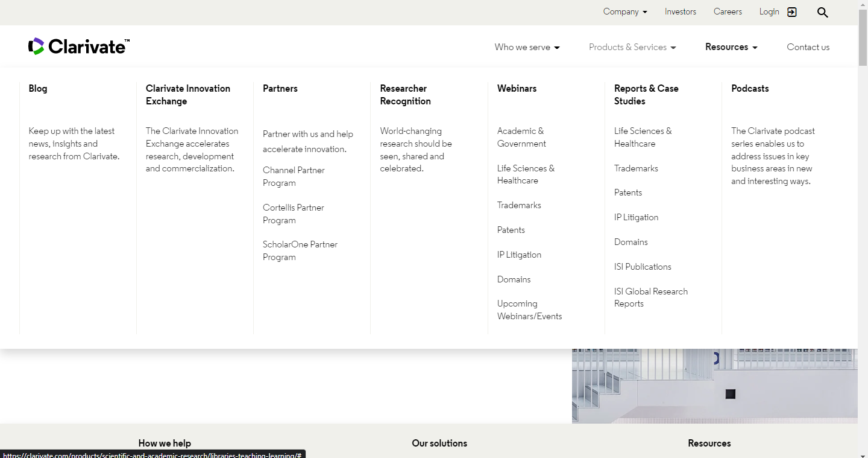
Task: Expand the Company dropdown
Action: 625,11
